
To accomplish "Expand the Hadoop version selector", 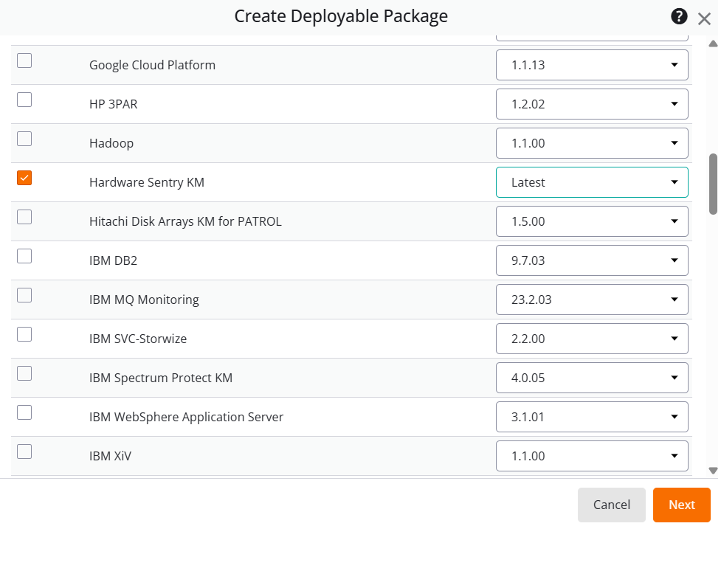I will pos(674,143).
